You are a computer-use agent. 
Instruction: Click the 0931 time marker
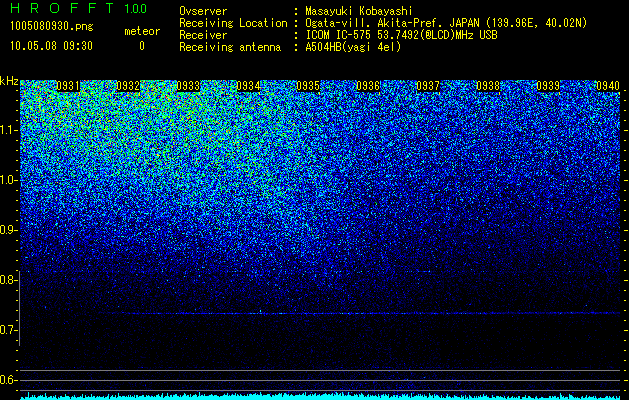(68, 86)
